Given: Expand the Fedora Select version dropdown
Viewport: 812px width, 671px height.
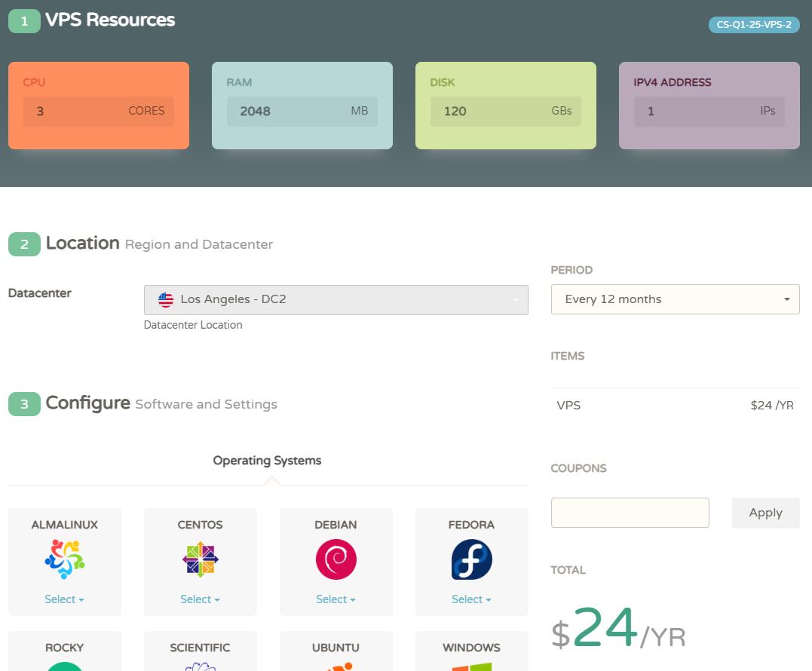Looking at the screenshot, I should [471, 599].
